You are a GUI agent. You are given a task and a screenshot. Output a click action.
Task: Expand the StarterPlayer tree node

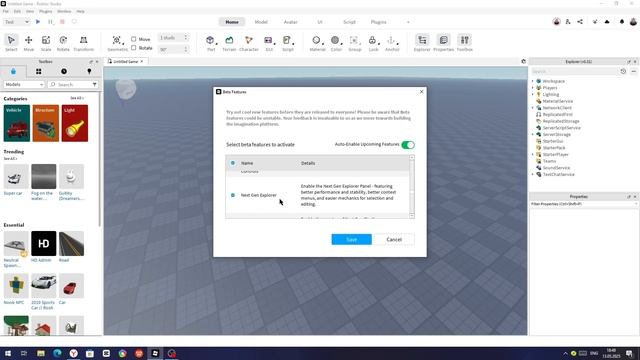pos(533,154)
